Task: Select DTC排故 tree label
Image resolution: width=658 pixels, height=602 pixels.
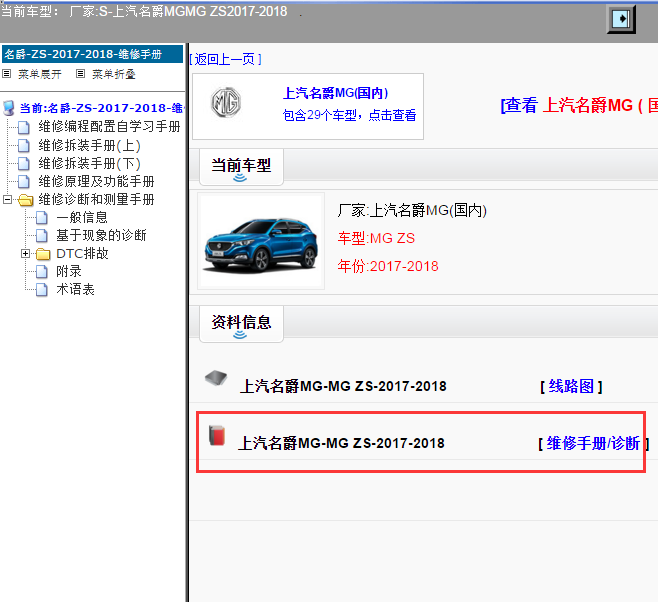Action: 82,253
